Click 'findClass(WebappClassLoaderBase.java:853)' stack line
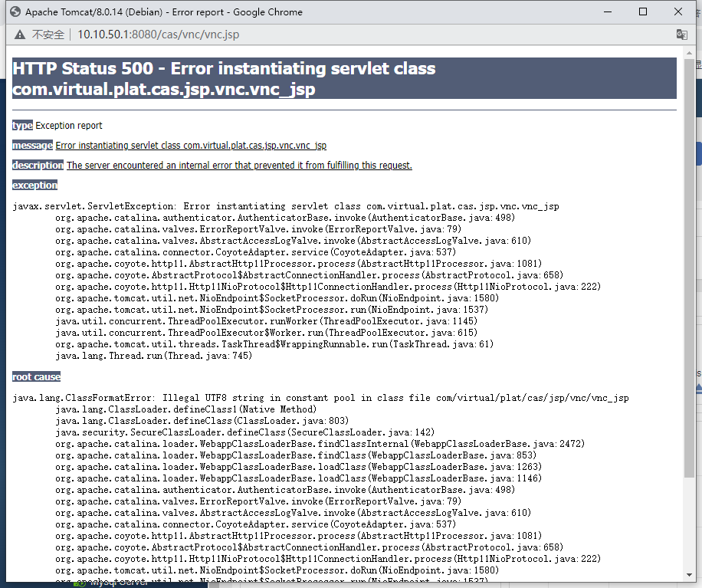 296,455
